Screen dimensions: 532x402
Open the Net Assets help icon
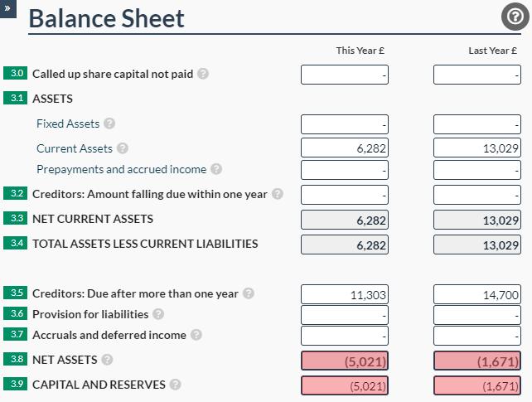click(x=107, y=360)
